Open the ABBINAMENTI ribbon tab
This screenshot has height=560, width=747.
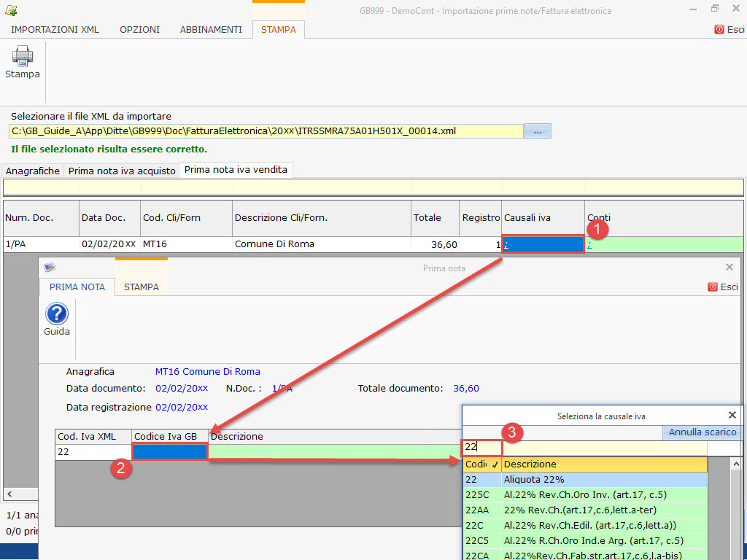211,30
